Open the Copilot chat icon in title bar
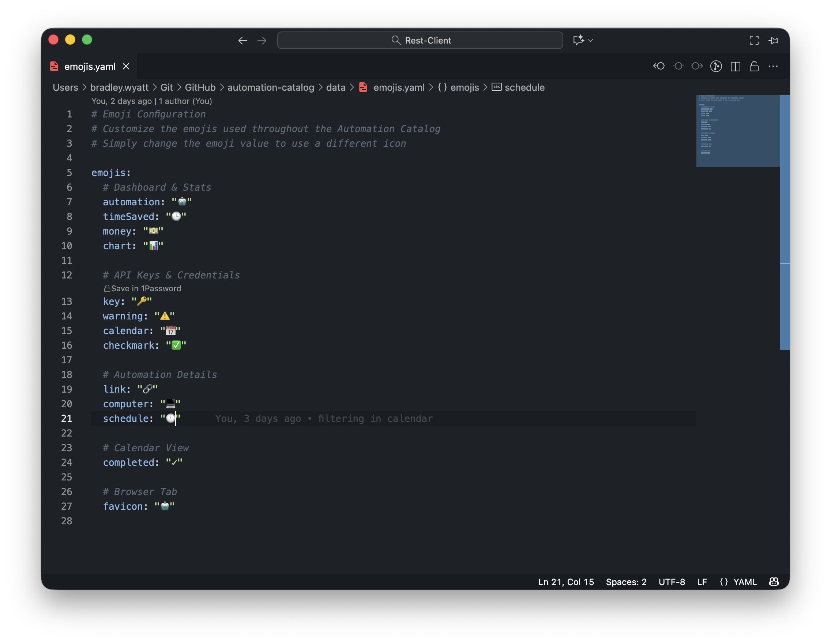831x644 pixels. (x=578, y=40)
